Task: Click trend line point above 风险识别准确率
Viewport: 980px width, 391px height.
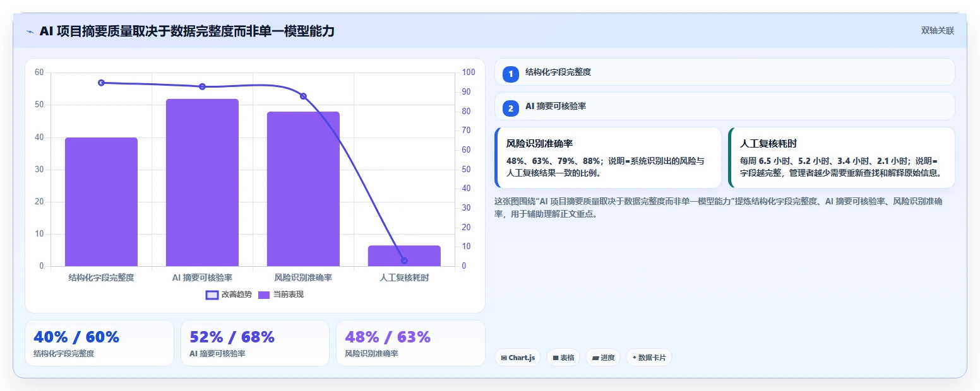Action: point(303,96)
